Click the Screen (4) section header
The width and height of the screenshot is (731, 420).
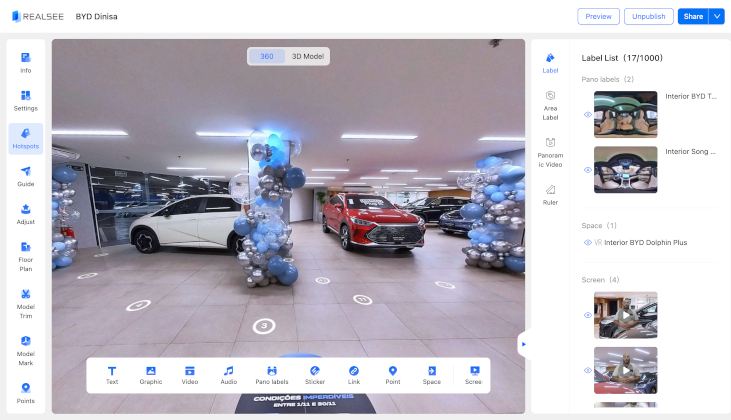coord(600,280)
